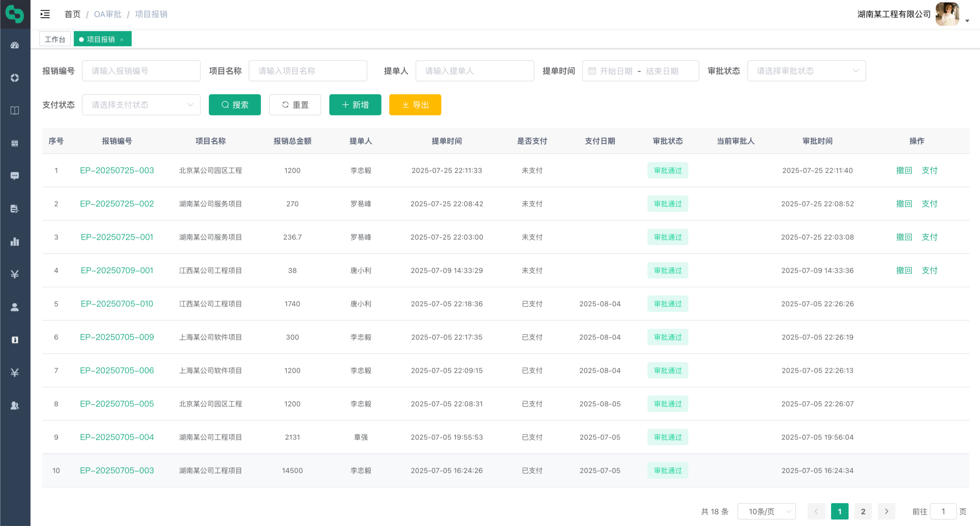Viewport: 980px width, 526px height.
Task: Open reimbursement link EP-20250725-003
Action: pos(117,170)
